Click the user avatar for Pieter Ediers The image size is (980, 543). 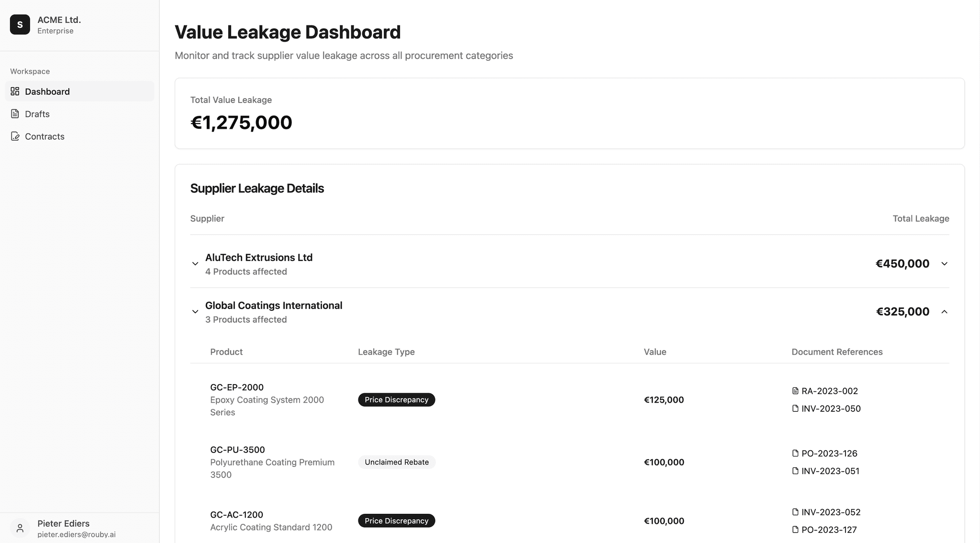[x=20, y=528]
